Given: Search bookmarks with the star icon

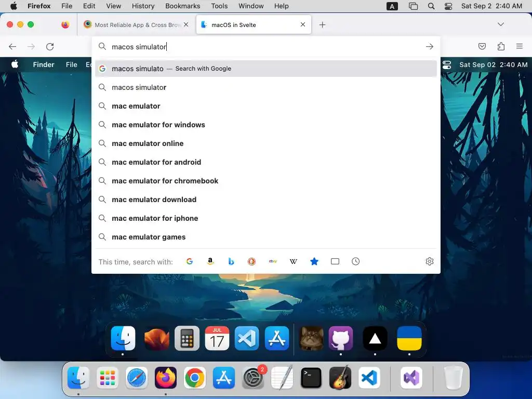Looking at the screenshot, I should pyautogui.click(x=314, y=261).
